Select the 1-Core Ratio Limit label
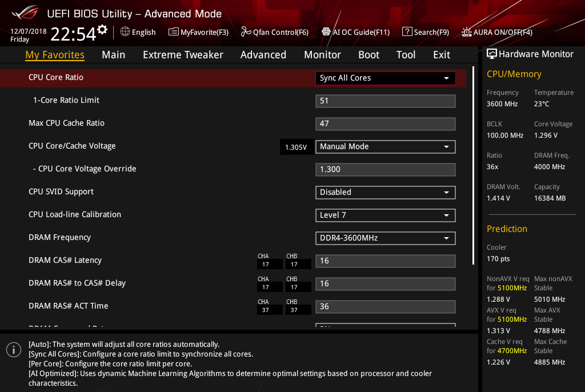 [66, 100]
